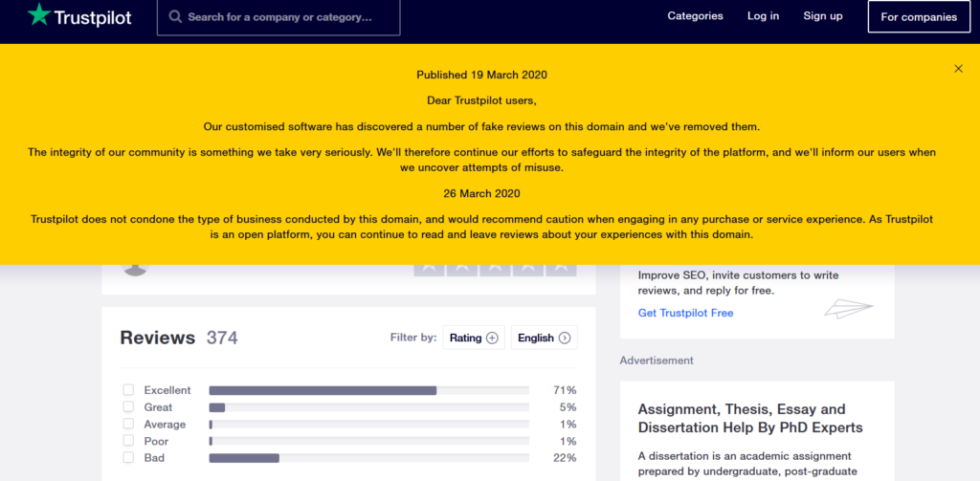Click the 5% percentage value
The width and height of the screenshot is (980, 481).
click(x=568, y=407)
